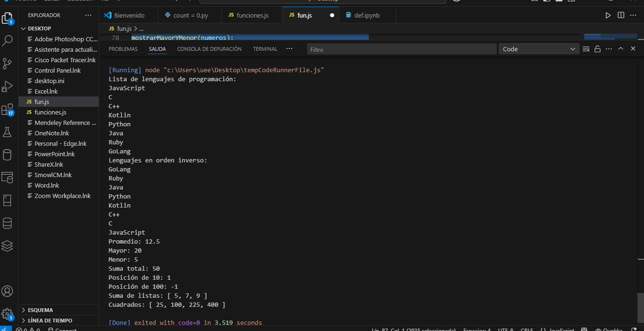This screenshot has width=644, height=331.
Task: Run the file with the play icon
Action: [x=608, y=15]
